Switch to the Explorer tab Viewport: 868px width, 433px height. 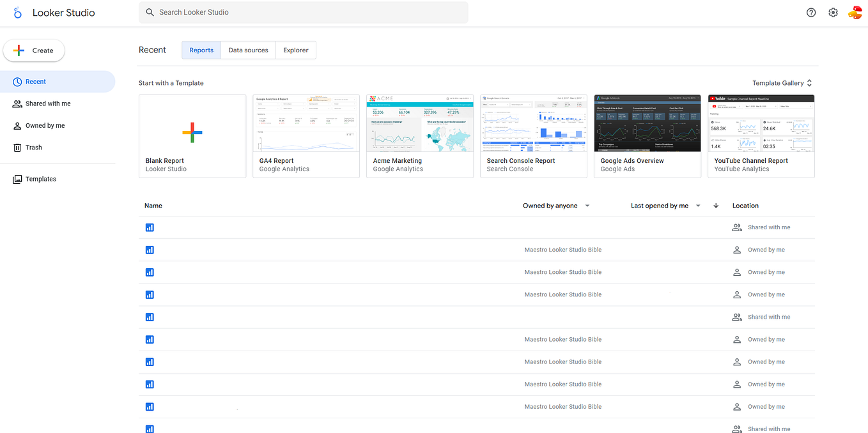point(295,50)
